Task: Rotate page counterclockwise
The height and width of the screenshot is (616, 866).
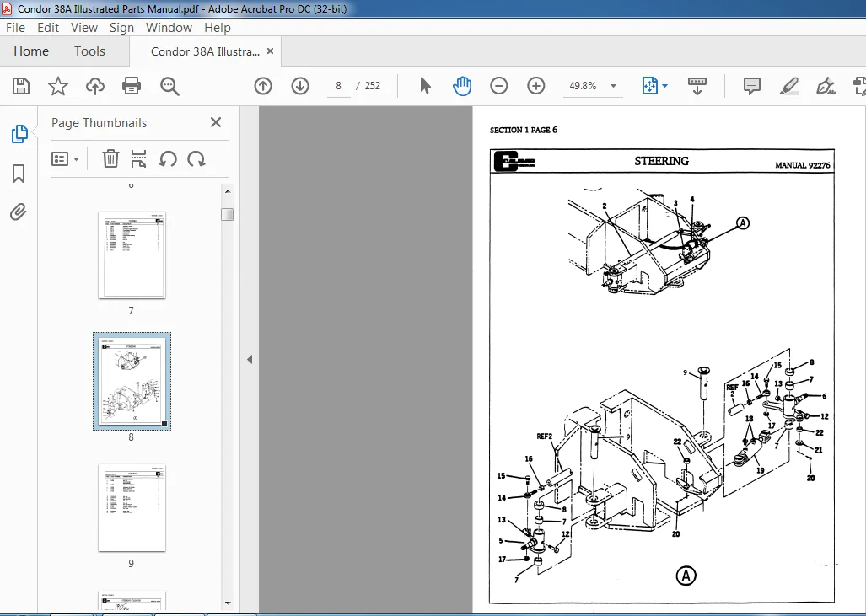Action: click(x=168, y=159)
